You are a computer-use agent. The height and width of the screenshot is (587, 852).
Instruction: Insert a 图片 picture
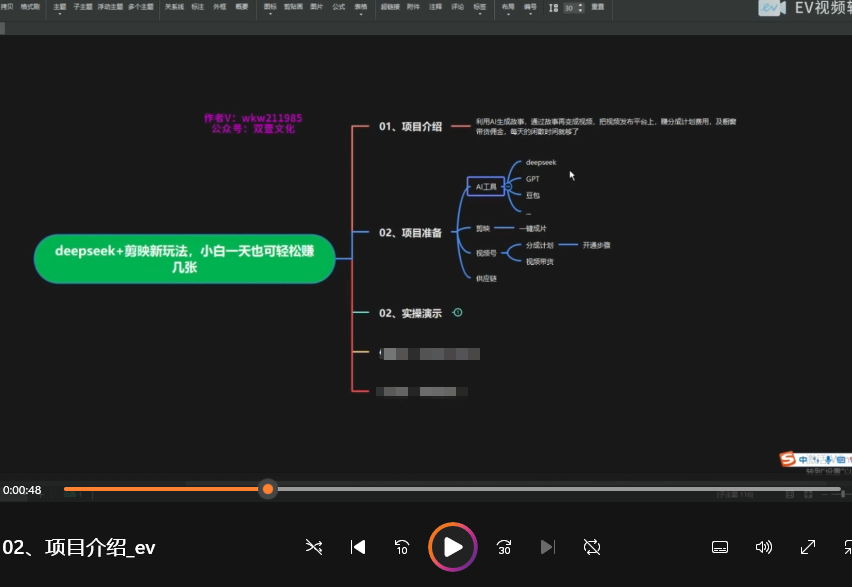pyautogui.click(x=316, y=7)
